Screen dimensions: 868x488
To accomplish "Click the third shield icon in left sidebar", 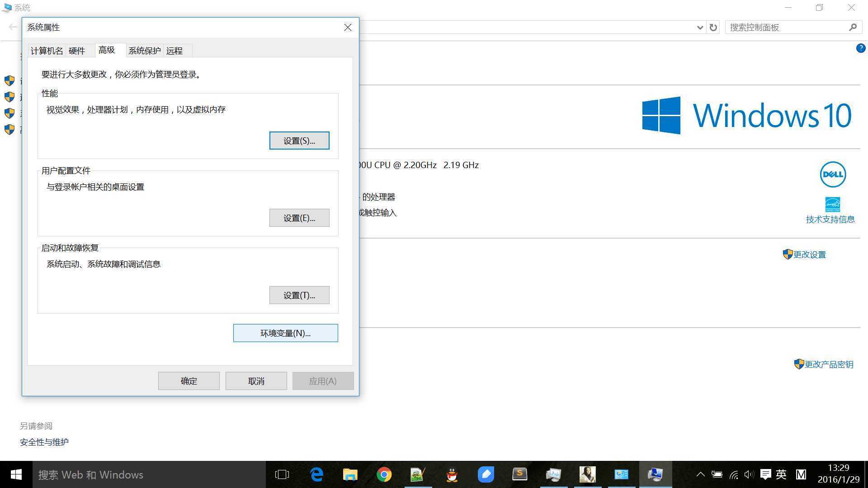I will click(x=9, y=113).
